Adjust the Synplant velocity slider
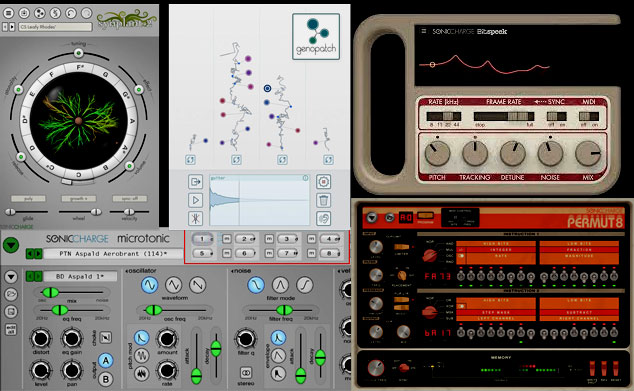 pyautogui.click(x=129, y=211)
